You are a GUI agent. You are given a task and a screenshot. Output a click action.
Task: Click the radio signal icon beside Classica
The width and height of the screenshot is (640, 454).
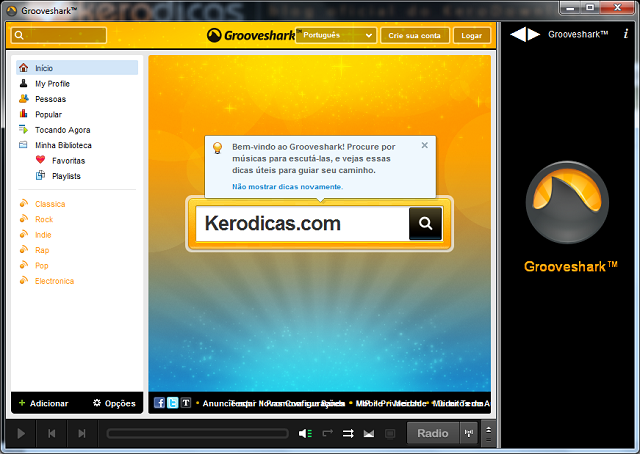[24, 203]
